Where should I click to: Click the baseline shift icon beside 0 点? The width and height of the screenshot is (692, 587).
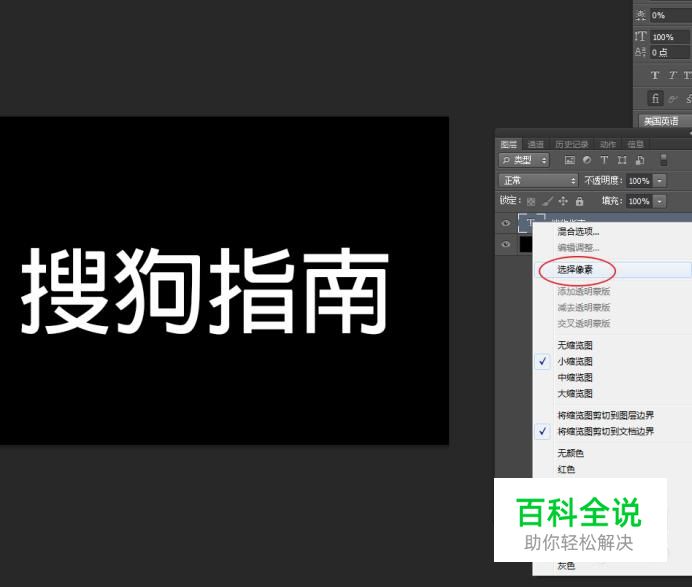641,52
